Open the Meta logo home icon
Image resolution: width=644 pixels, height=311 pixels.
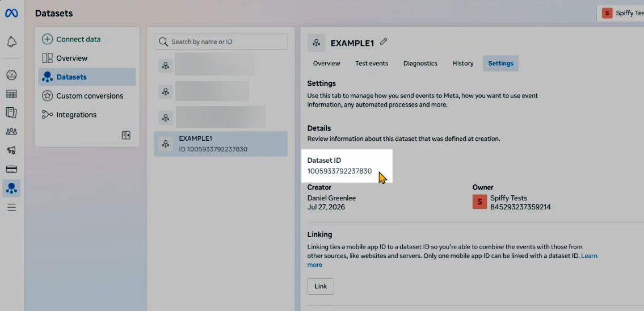[11, 14]
